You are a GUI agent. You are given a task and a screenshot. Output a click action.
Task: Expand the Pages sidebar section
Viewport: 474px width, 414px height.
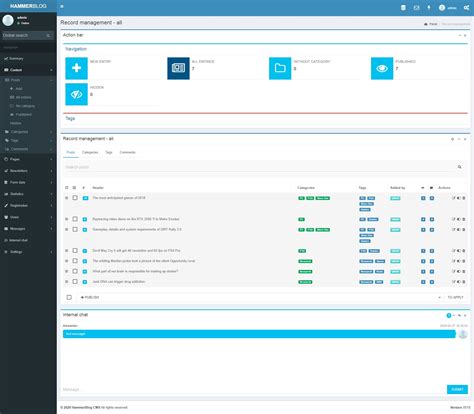tap(28, 159)
